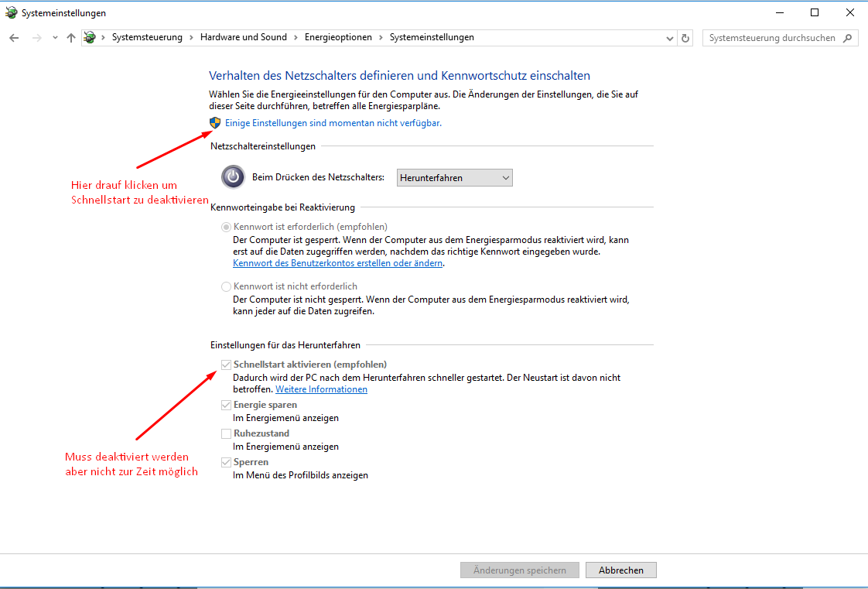868x589 pixels.
Task: Click the Systemsteuerung durchsuchen search field
Action: [772, 38]
